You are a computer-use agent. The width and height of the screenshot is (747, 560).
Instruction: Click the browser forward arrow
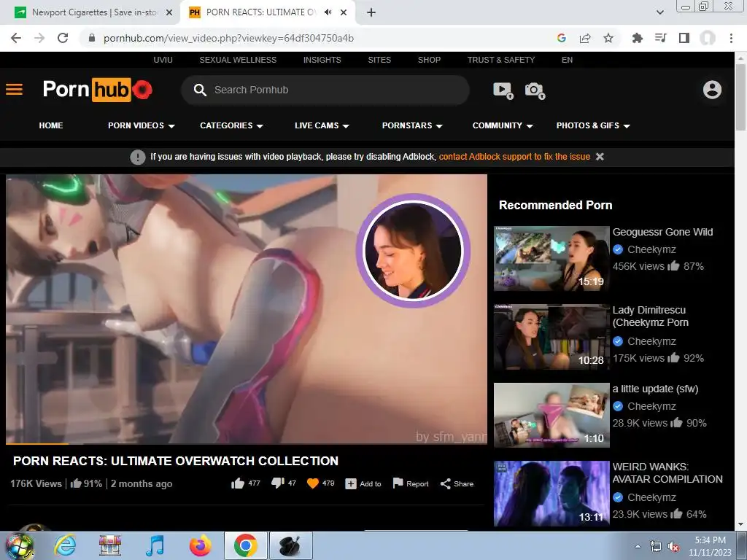click(39, 38)
